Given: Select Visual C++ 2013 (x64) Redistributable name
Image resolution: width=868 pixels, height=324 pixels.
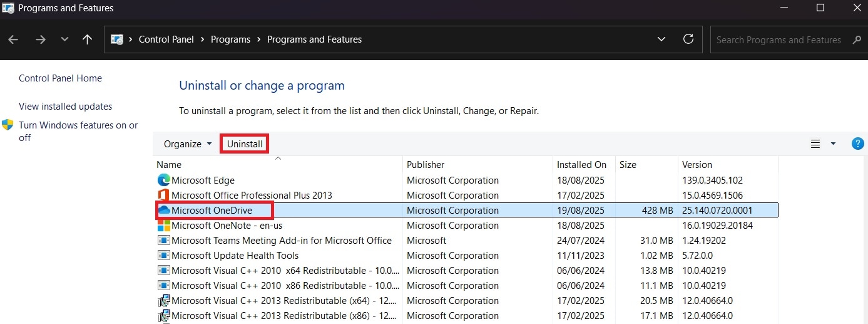Looking at the screenshot, I should [x=285, y=301].
